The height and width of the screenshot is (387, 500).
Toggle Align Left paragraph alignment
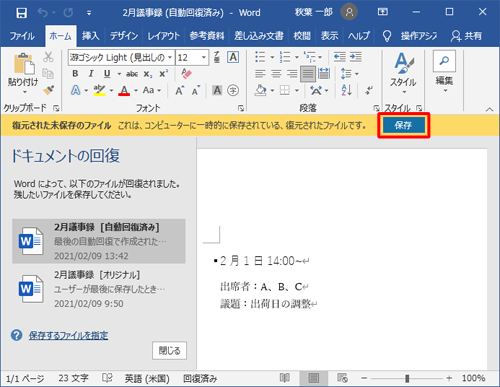click(x=260, y=74)
